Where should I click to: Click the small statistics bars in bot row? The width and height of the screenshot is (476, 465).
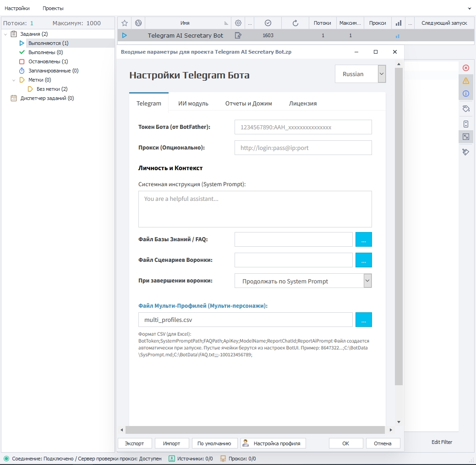click(x=398, y=36)
